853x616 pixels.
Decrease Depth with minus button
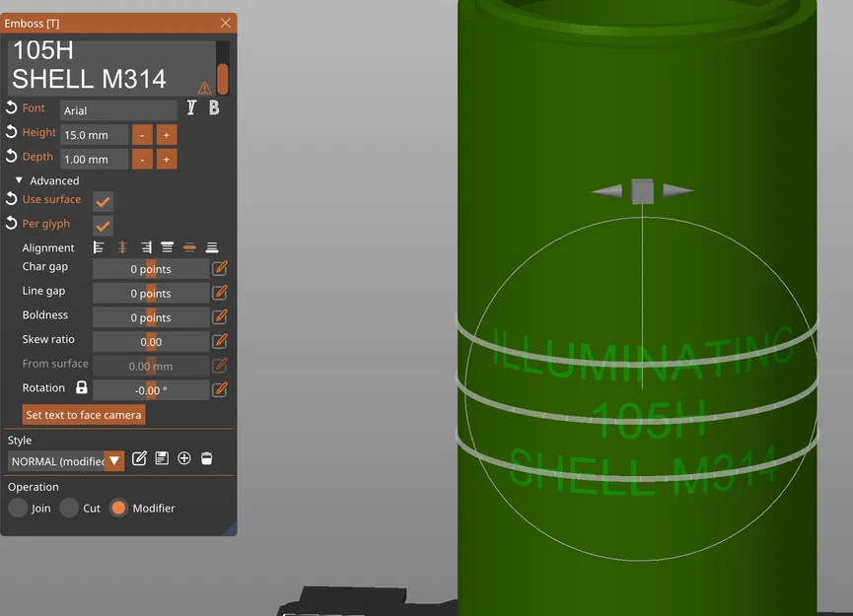143,160
